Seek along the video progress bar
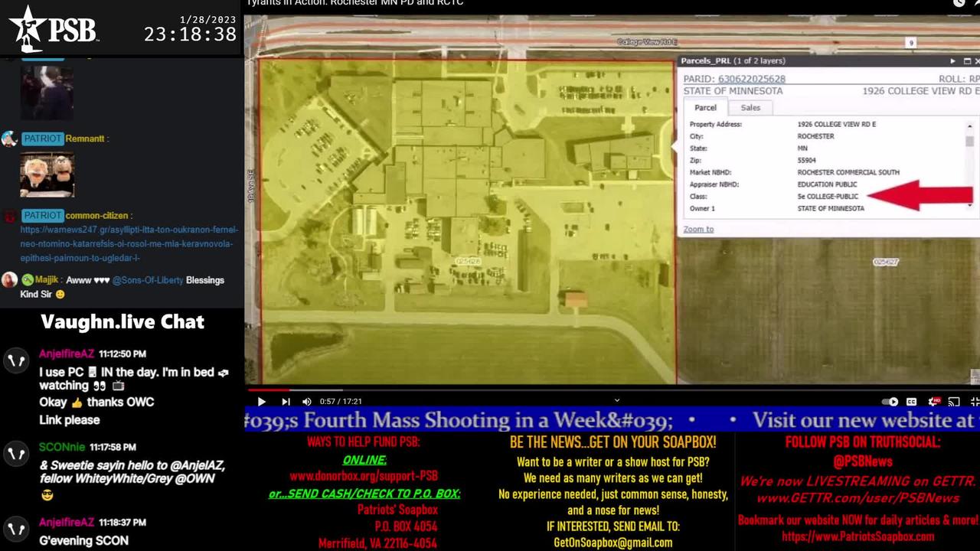This screenshot has height=551, width=980. [x=612, y=389]
